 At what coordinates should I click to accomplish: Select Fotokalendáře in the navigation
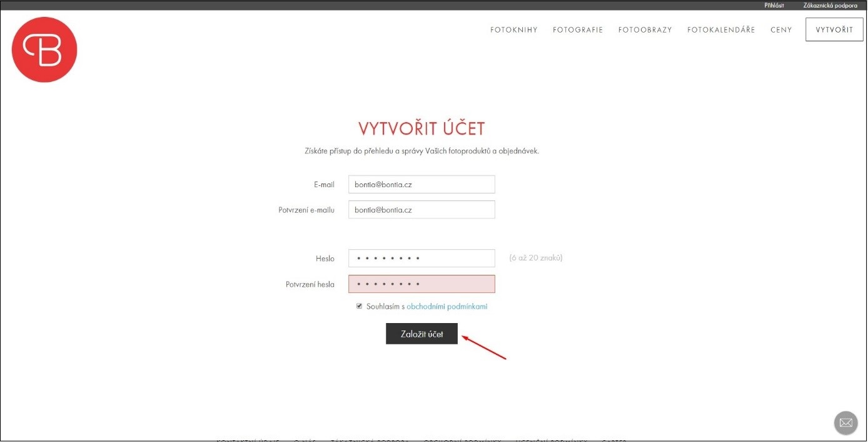[721, 30]
